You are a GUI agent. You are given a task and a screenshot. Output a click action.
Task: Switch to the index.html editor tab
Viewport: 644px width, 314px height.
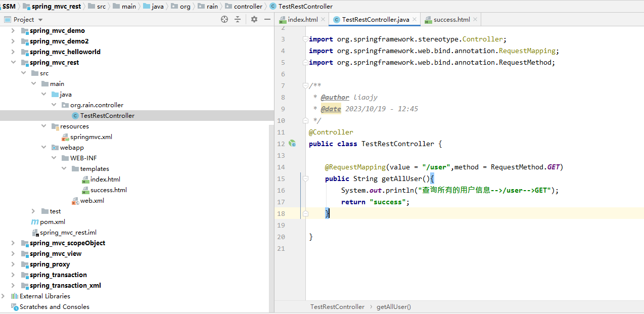tap(303, 20)
